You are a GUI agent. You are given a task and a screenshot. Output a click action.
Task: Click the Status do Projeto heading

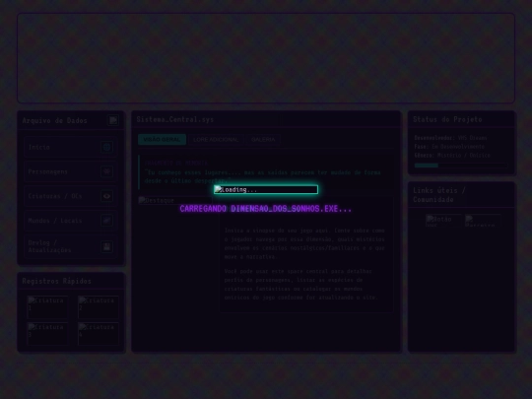[x=447, y=119]
